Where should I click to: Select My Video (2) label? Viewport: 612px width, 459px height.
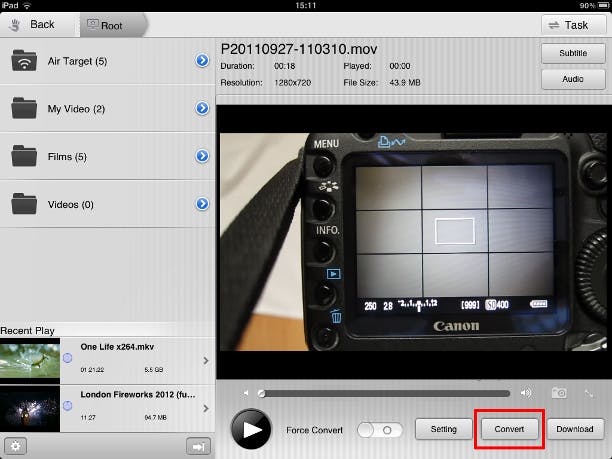click(x=76, y=109)
